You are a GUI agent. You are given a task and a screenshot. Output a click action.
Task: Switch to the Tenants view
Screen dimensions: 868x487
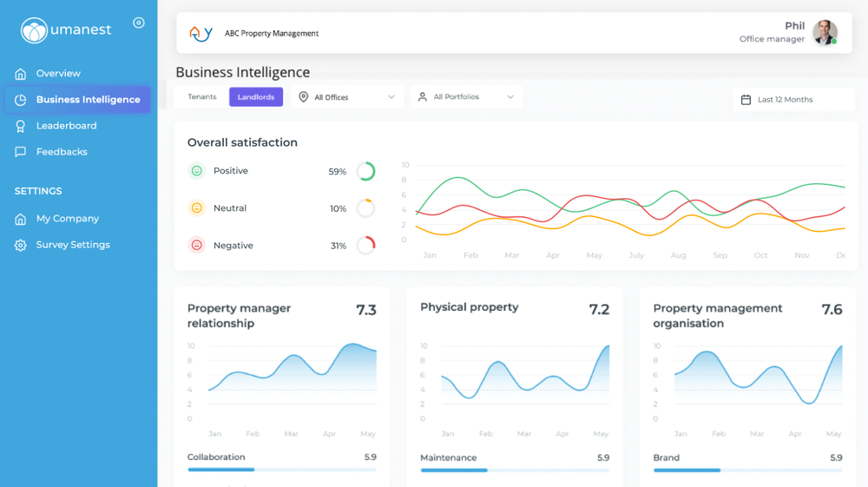click(201, 97)
